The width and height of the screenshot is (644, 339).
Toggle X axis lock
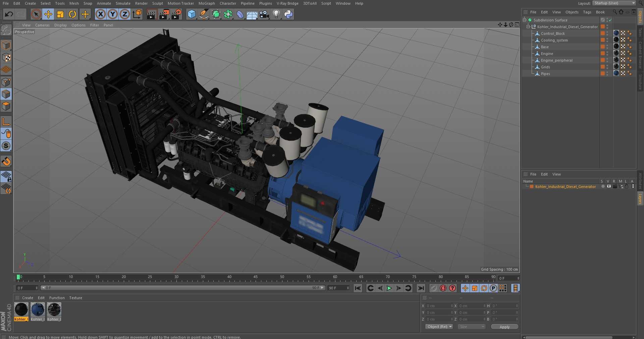pyautogui.click(x=100, y=14)
